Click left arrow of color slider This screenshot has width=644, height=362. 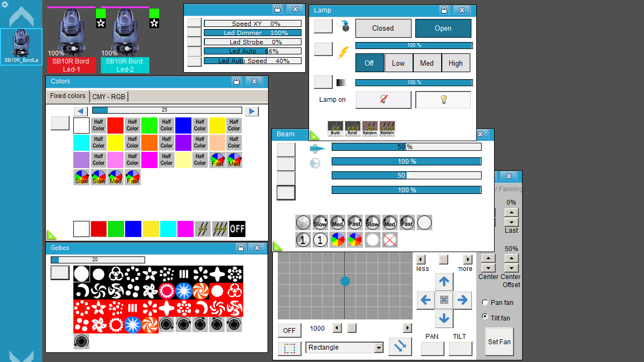80,111
